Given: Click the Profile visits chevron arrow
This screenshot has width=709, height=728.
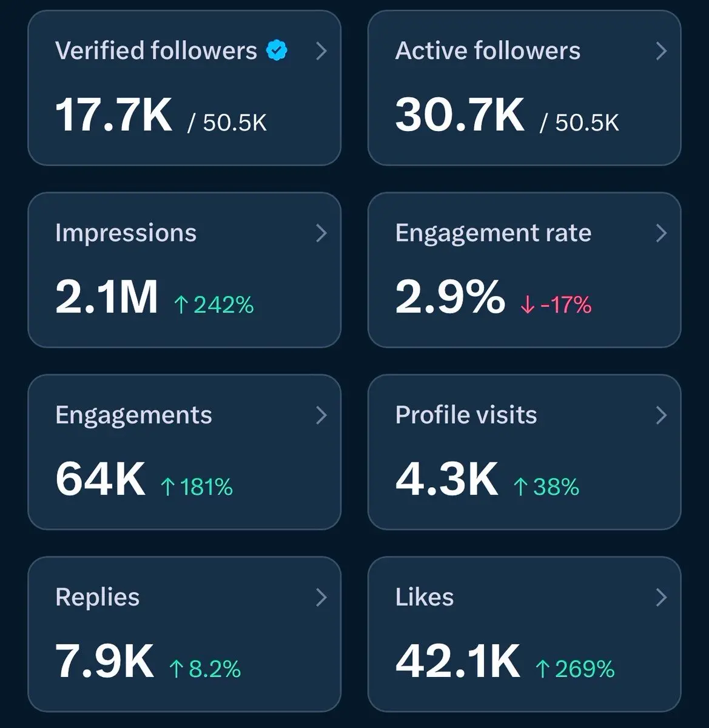Looking at the screenshot, I should click(662, 415).
